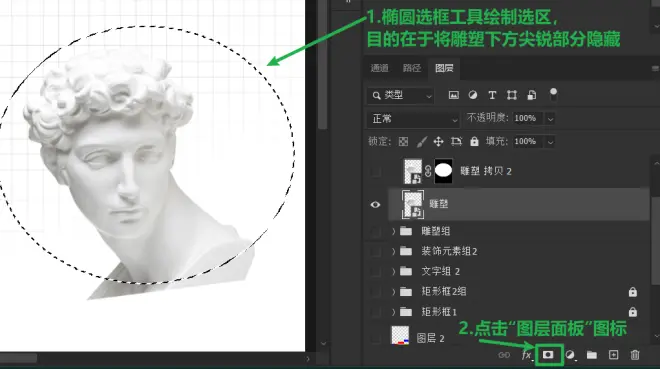This screenshot has width=660, height=369.
Task: Select the 雕塑 拷贝 2 layer mask thumbnail
Action: pyautogui.click(x=443, y=171)
